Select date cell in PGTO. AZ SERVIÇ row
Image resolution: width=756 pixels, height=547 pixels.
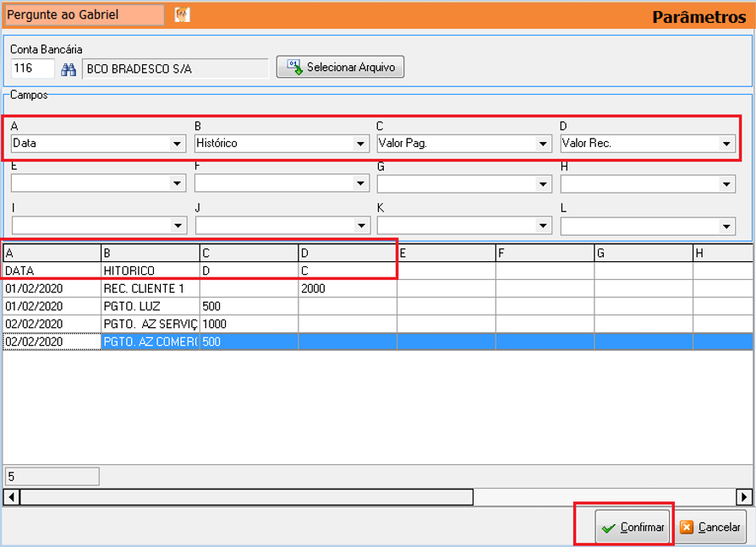[52, 324]
